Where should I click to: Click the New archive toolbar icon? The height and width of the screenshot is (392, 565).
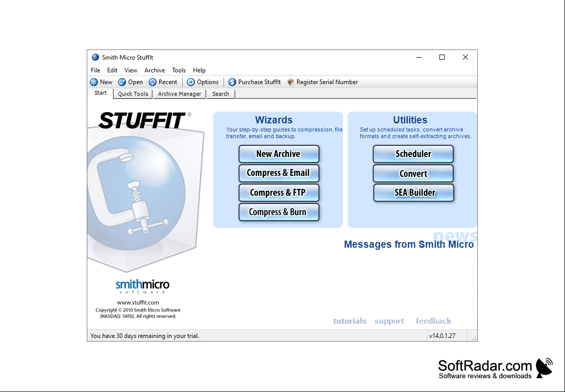94,82
